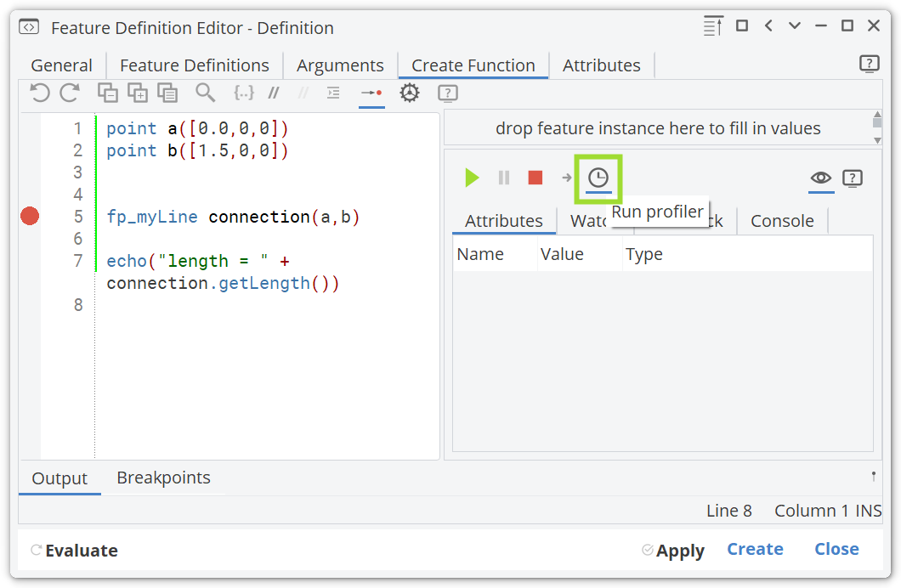Insert braces with the {..} icon

pyautogui.click(x=244, y=93)
